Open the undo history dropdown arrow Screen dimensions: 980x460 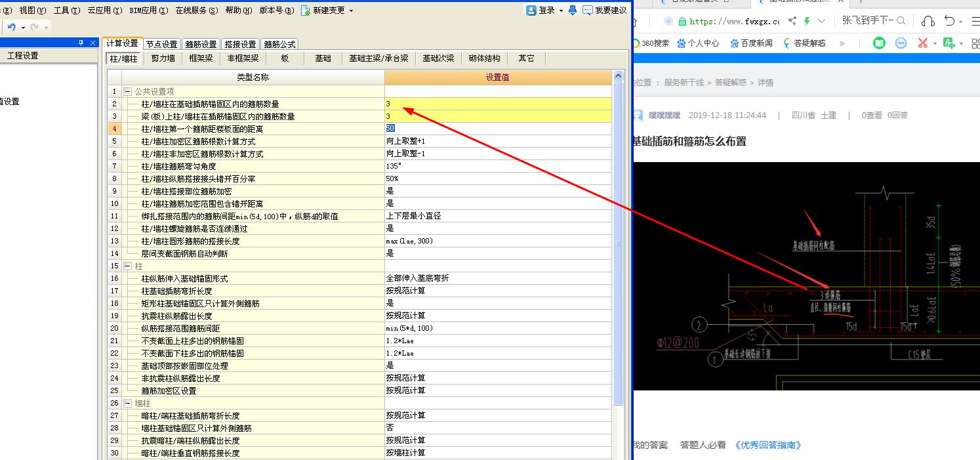tap(23, 28)
